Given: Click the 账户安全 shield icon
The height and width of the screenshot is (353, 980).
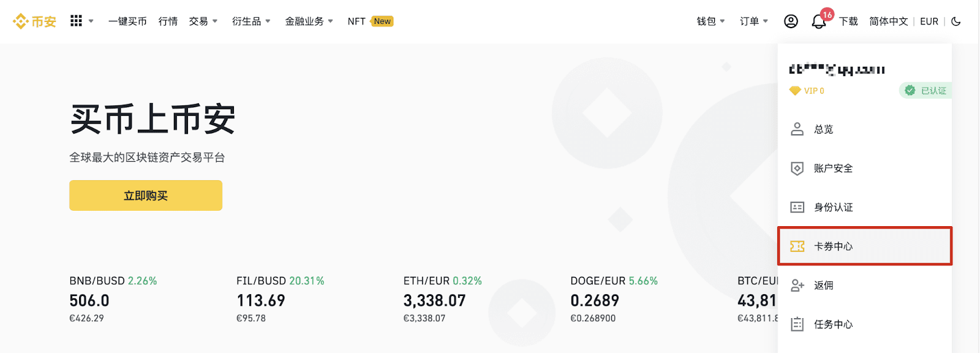Looking at the screenshot, I should pos(797,169).
